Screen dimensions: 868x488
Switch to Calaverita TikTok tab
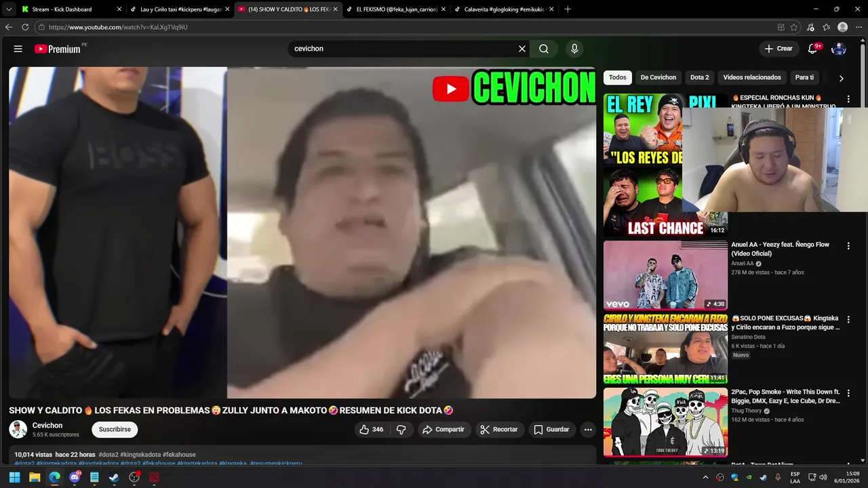pos(505,9)
